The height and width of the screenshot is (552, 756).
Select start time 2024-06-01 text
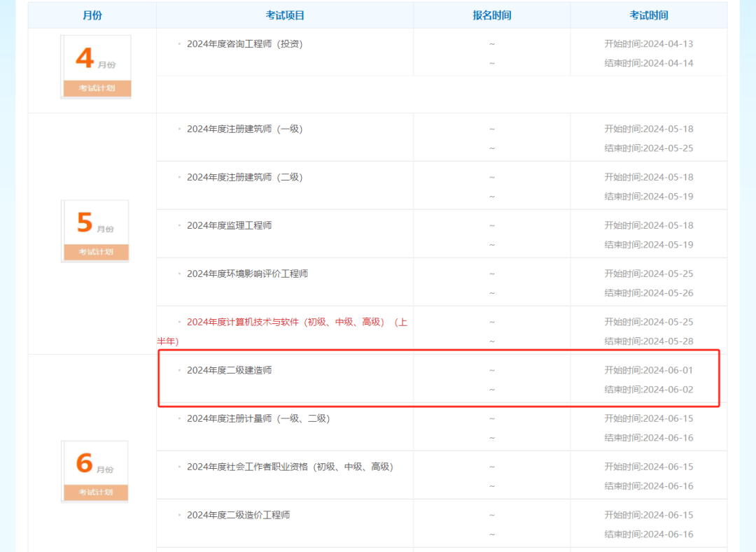(648, 370)
